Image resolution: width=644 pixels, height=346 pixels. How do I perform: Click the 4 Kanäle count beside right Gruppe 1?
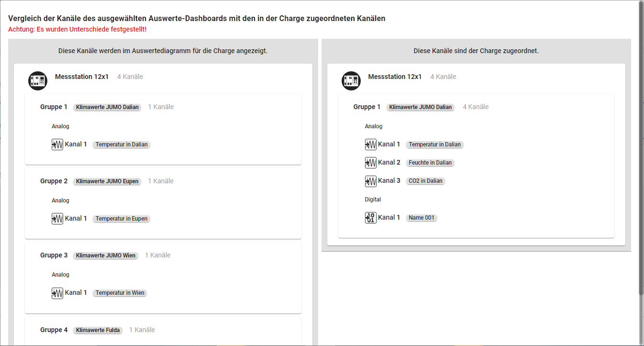tap(476, 107)
